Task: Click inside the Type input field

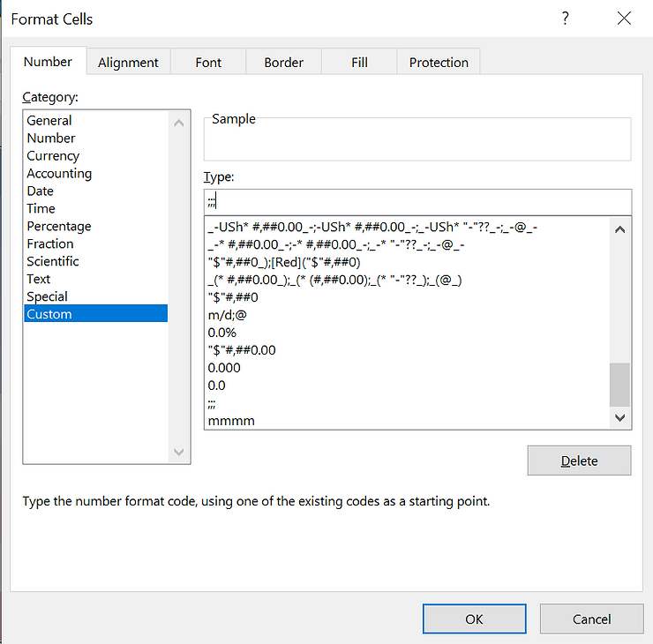Action: pos(417,201)
